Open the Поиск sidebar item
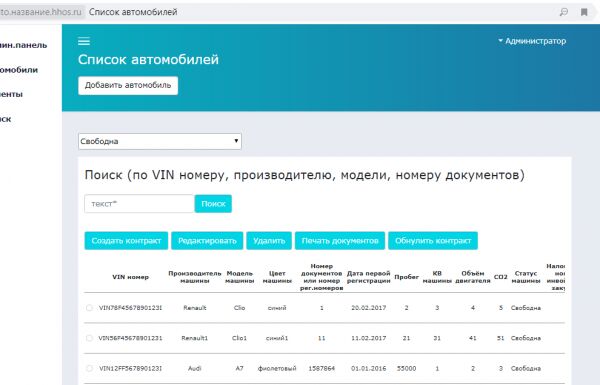Screen dimensions: 600x385 pos(5,119)
